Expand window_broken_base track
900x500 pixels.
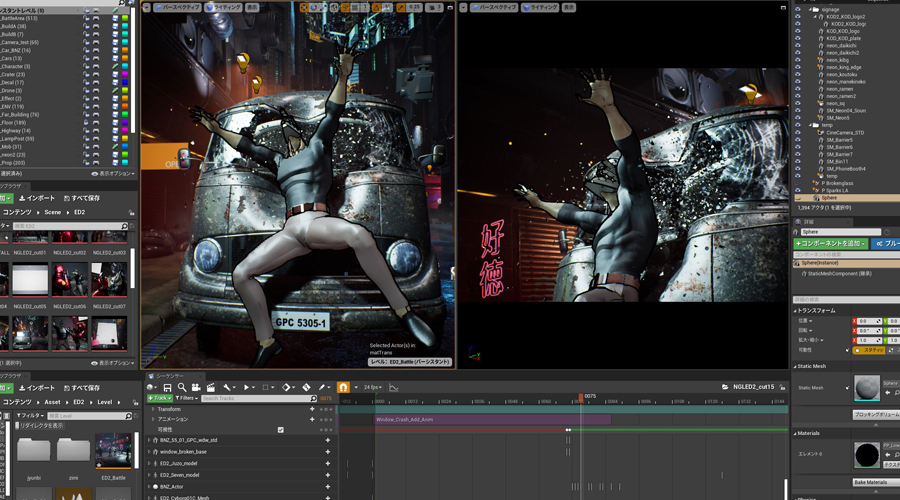(x=149, y=452)
